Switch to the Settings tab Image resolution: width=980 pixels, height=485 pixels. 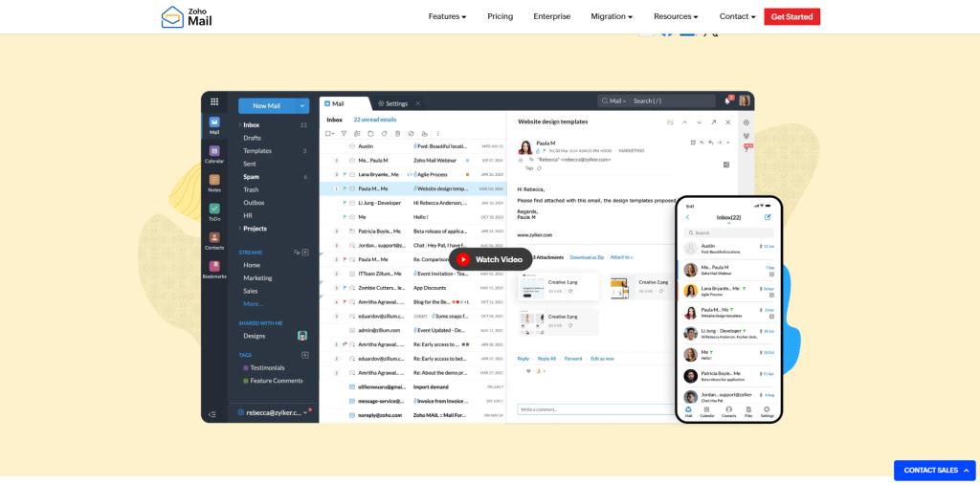point(397,103)
